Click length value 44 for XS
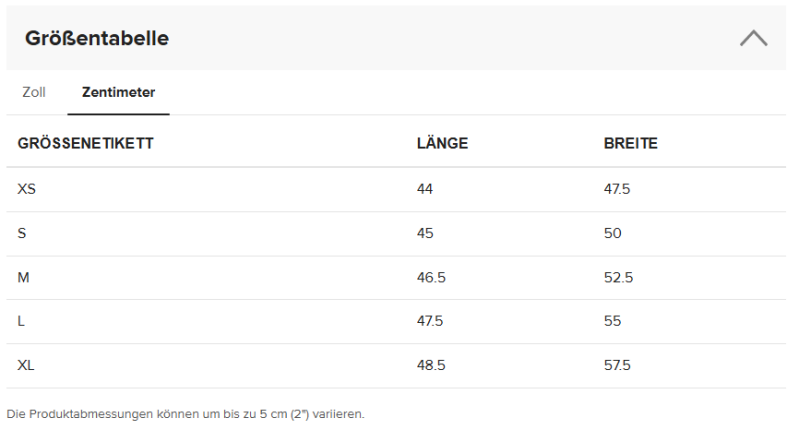This screenshot has width=799, height=430. 425,189
